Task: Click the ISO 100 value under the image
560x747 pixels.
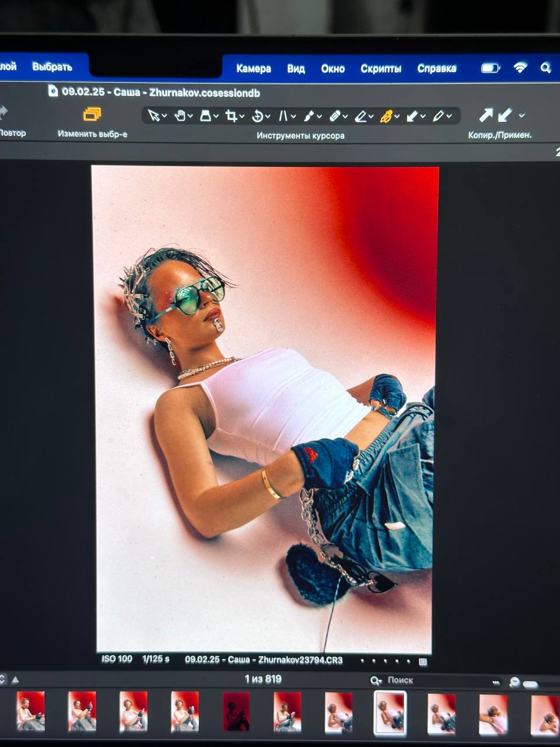Action: pyautogui.click(x=117, y=659)
